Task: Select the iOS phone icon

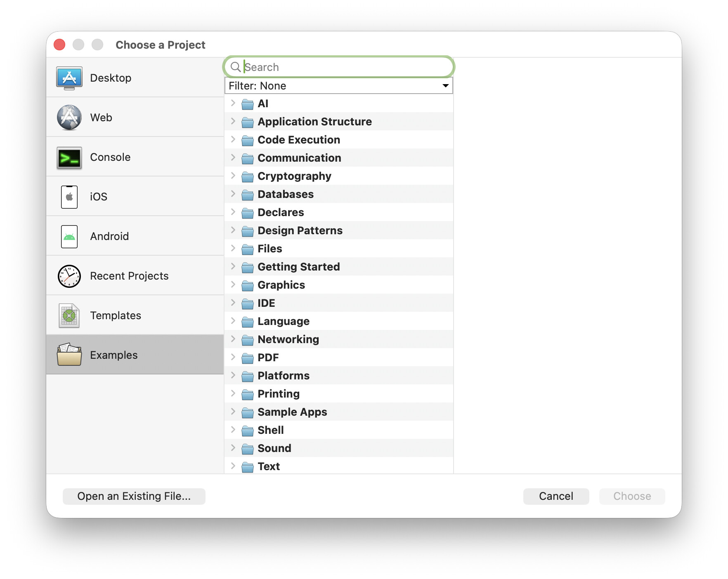Action: [69, 197]
